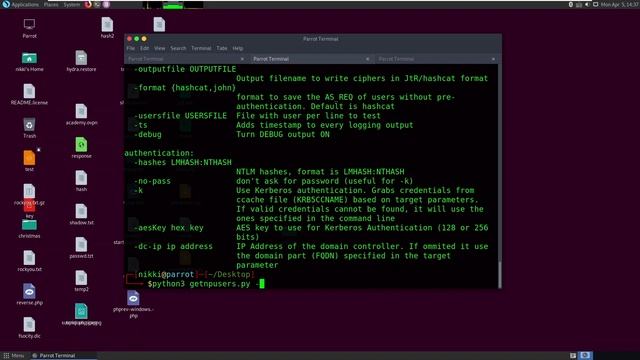Open the terminal Edit menu
Image resolution: width=640 pixels, height=360 pixels.
(x=144, y=48)
